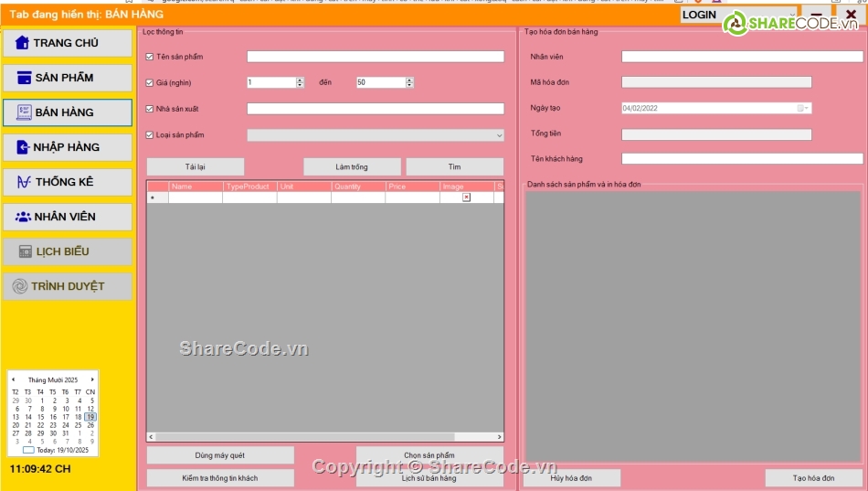Toggle the Nhà sản xuất checkbox
Viewport: 868px width, 491px height.
click(150, 109)
